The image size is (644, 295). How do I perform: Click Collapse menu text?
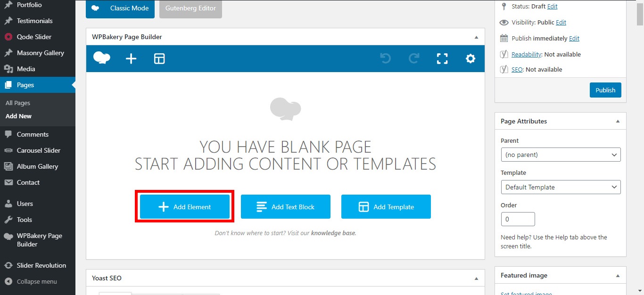point(37,281)
